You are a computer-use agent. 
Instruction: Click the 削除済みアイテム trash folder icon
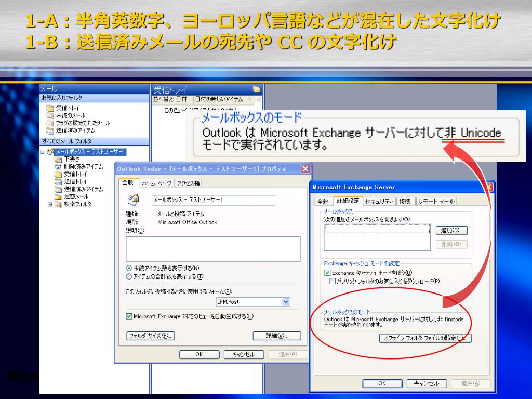(58, 167)
